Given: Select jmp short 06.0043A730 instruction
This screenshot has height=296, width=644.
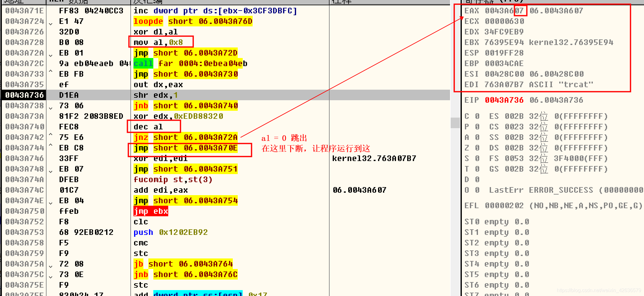Looking at the screenshot, I should (185, 74).
